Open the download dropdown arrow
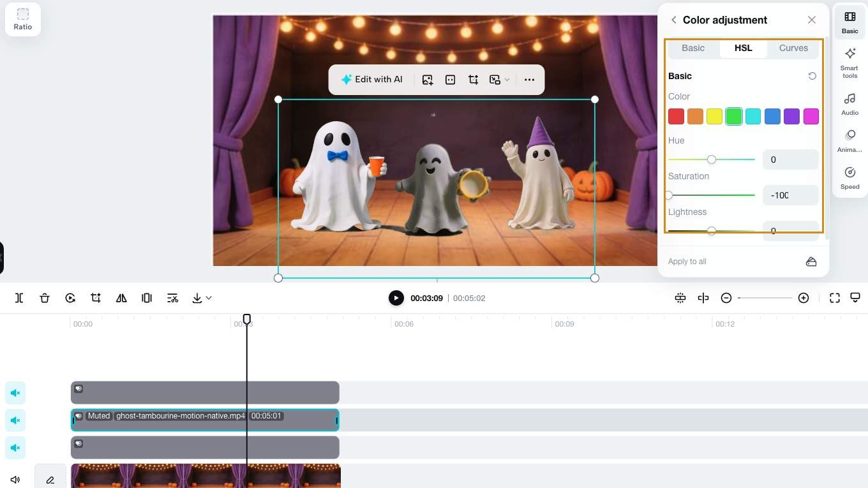The image size is (868, 488). tap(209, 298)
